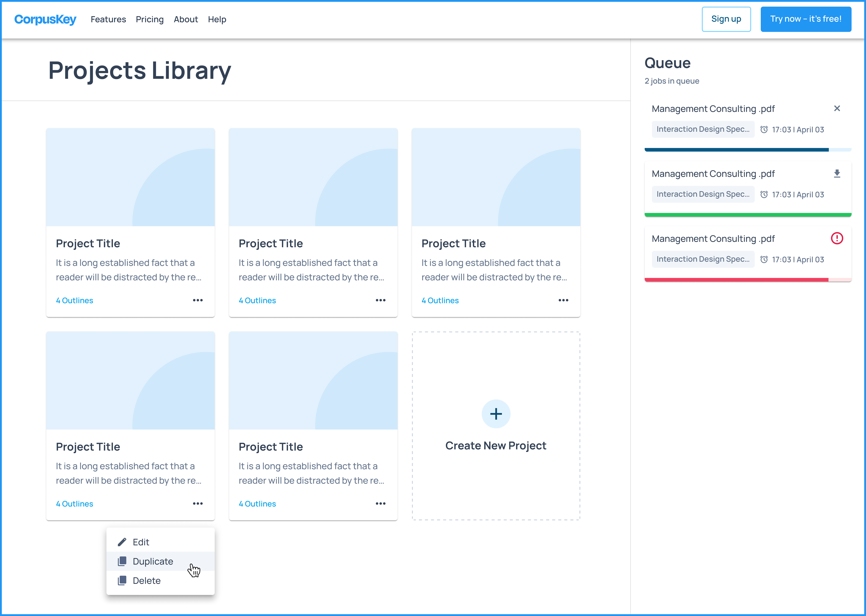Click the Create New Project label
This screenshot has width=866, height=616.
click(x=496, y=446)
